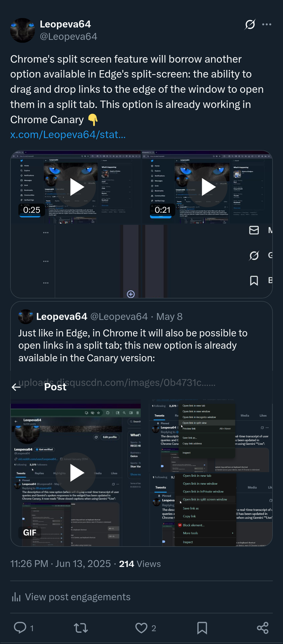Click the post timestamp Jun 13, 2025
This screenshot has height=644, width=283.
[83, 564]
